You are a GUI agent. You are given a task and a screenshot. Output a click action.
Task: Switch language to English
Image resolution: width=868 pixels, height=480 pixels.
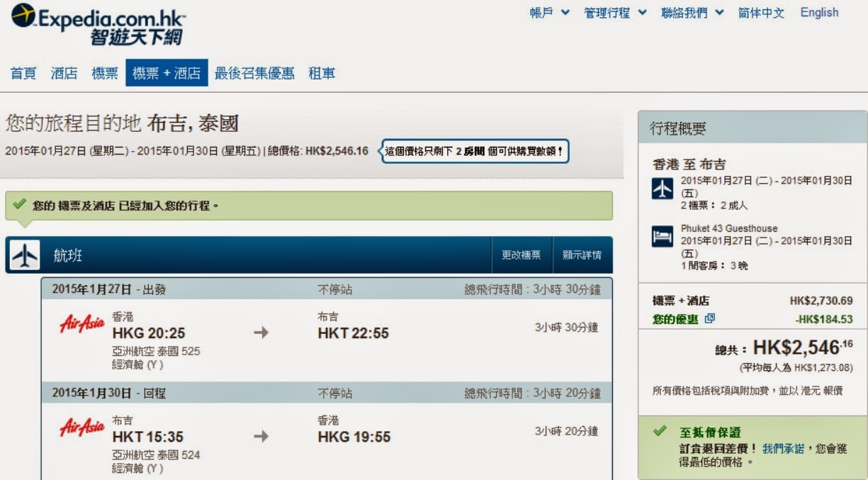(x=819, y=13)
